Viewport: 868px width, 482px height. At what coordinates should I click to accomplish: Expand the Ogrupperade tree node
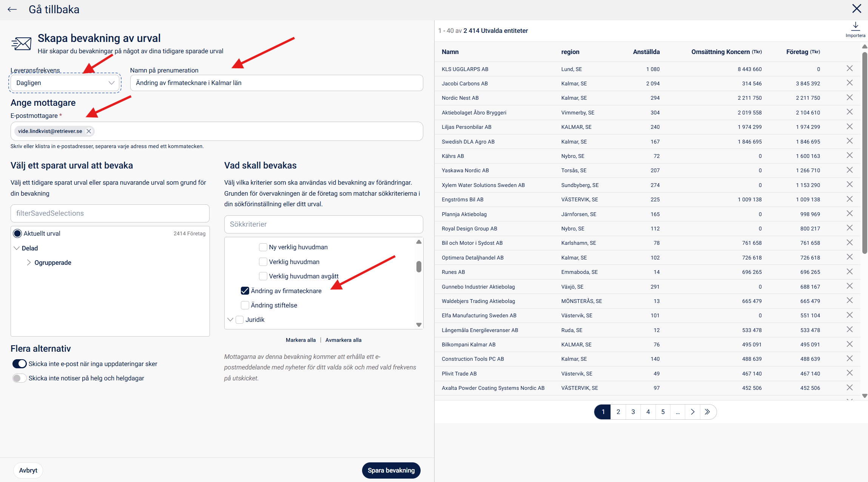(x=29, y=263)
